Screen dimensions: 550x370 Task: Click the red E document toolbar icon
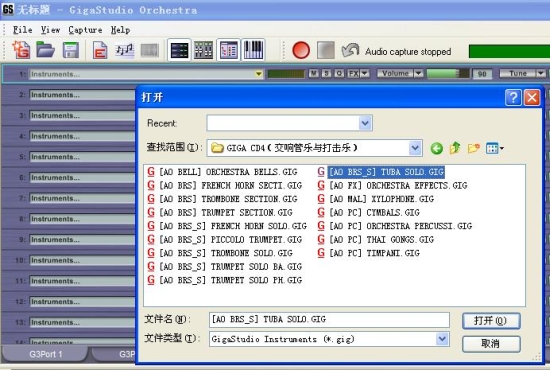click(100, 50)
